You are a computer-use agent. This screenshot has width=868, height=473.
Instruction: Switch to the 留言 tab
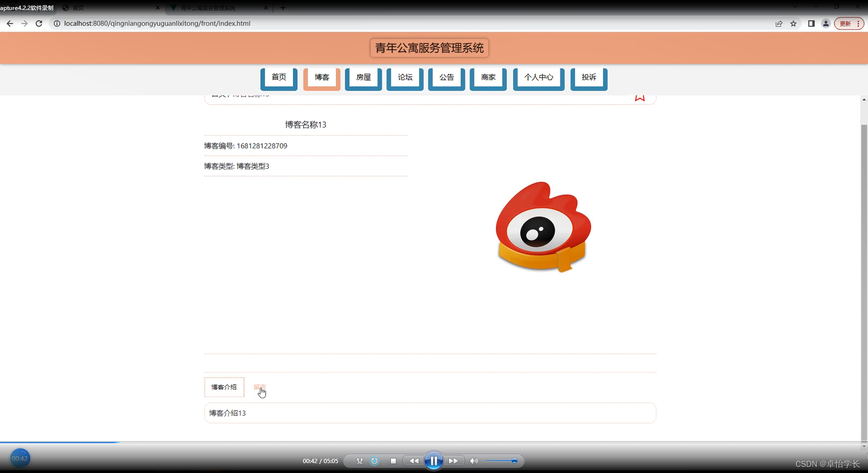[259, 387]
